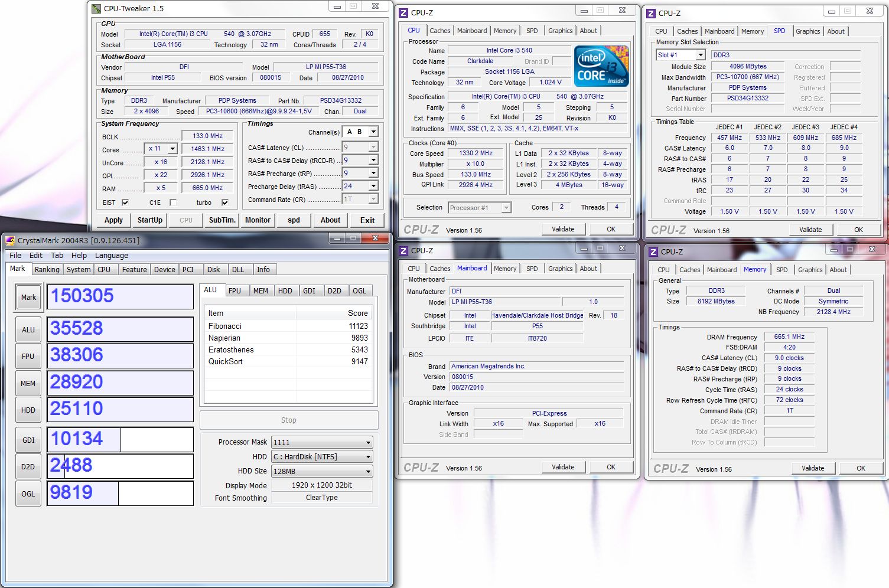Click the Eratosthenes row in the score list
Image resolution: width=889 pixels, height=588 pixels.
(x=288, y=349)
